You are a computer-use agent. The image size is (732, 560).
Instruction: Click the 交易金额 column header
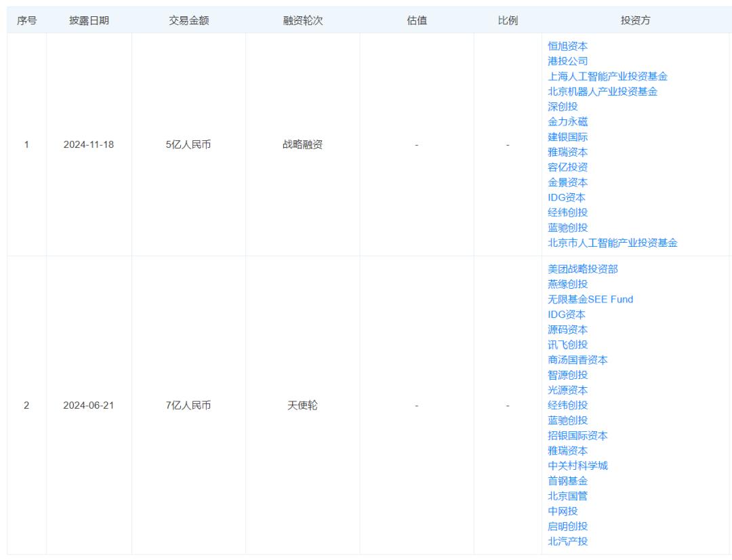(188, 20)
